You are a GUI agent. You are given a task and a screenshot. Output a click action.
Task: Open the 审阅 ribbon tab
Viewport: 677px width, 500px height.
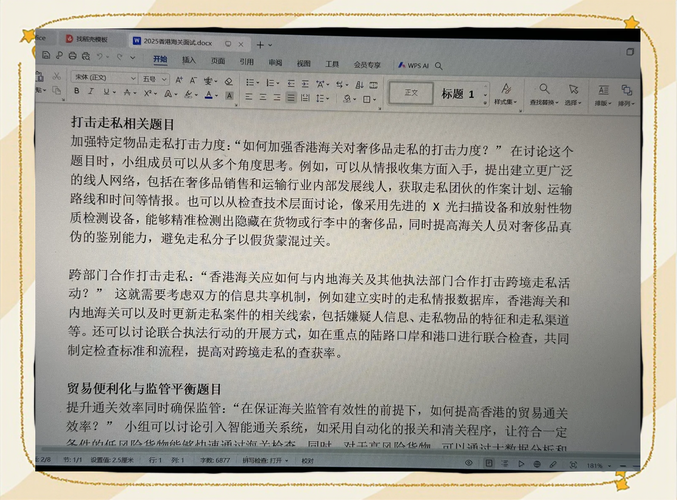pyautogui.click(x=275, y=63)
